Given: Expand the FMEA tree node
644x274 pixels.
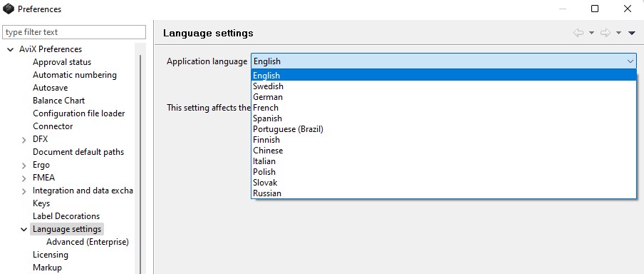Looking at the screenshot, I should [x=24, y=178].
